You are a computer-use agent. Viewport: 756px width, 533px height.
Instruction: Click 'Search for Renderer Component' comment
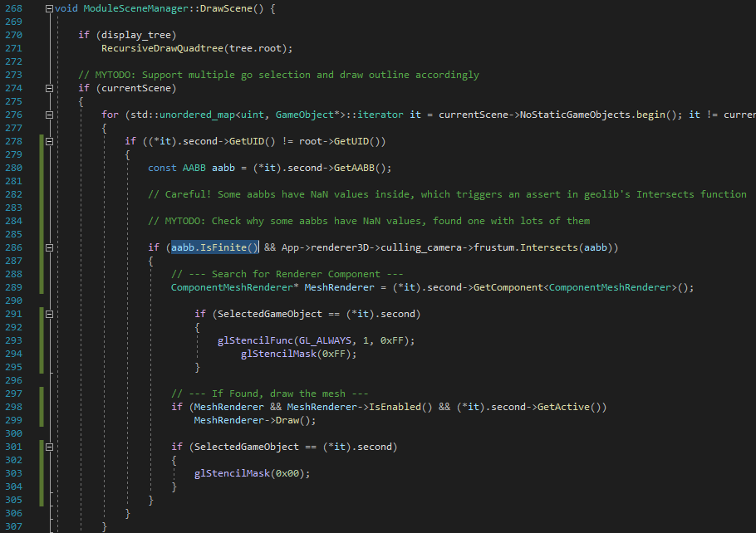287,274
